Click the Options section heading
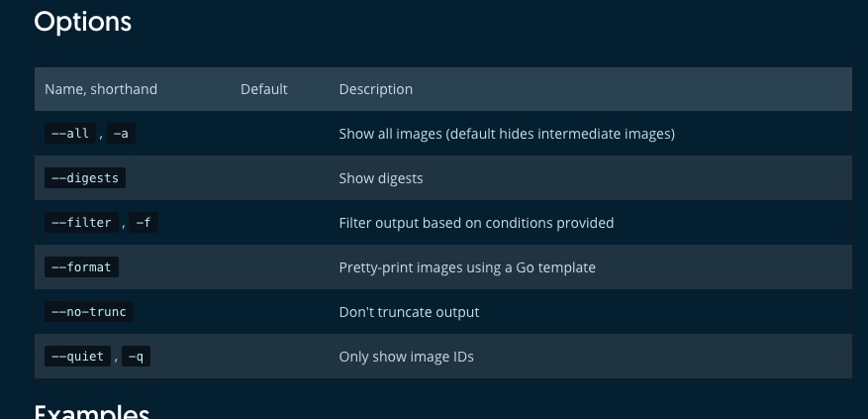 click(82, 22)
